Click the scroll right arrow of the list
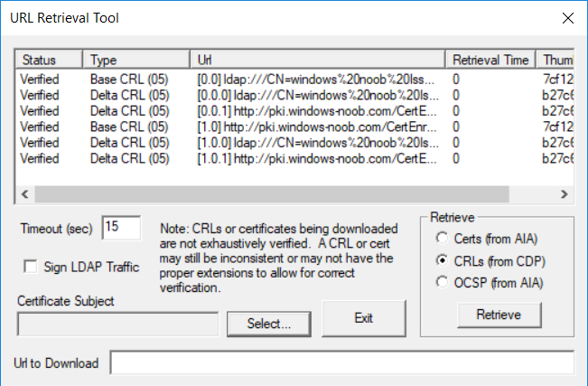This screenshot has height=386, width=588. point(564,194)
